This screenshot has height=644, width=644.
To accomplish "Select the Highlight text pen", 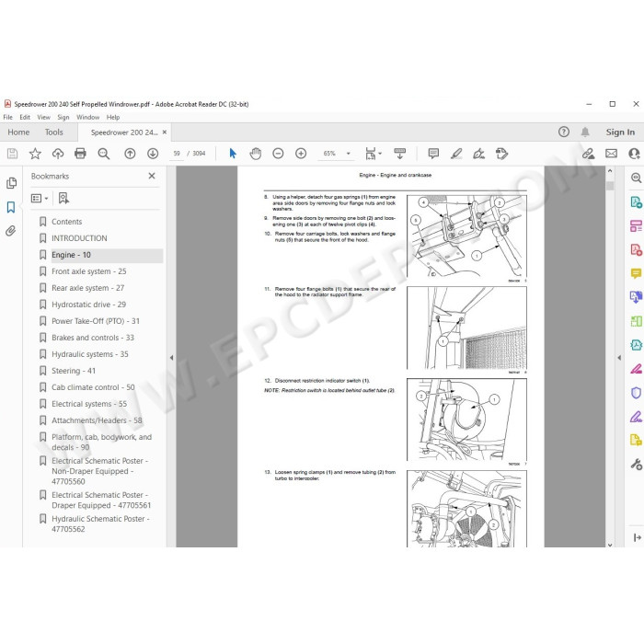I will click(x=456, y=154).
